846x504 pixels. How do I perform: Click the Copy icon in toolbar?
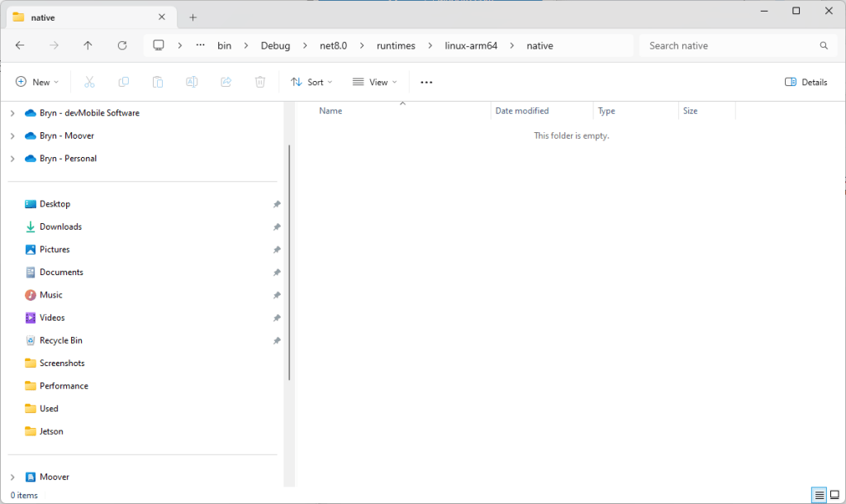pos(124,82)
